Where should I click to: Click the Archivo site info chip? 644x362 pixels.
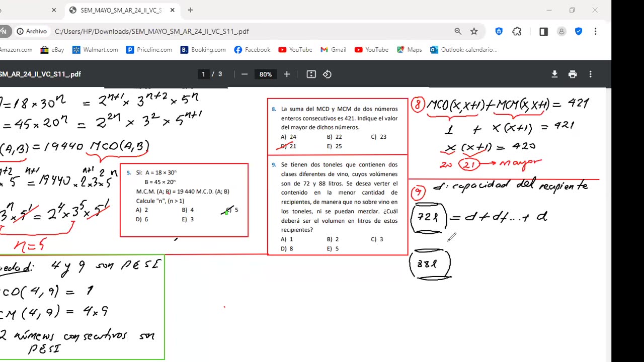click(x=32, y=31)
